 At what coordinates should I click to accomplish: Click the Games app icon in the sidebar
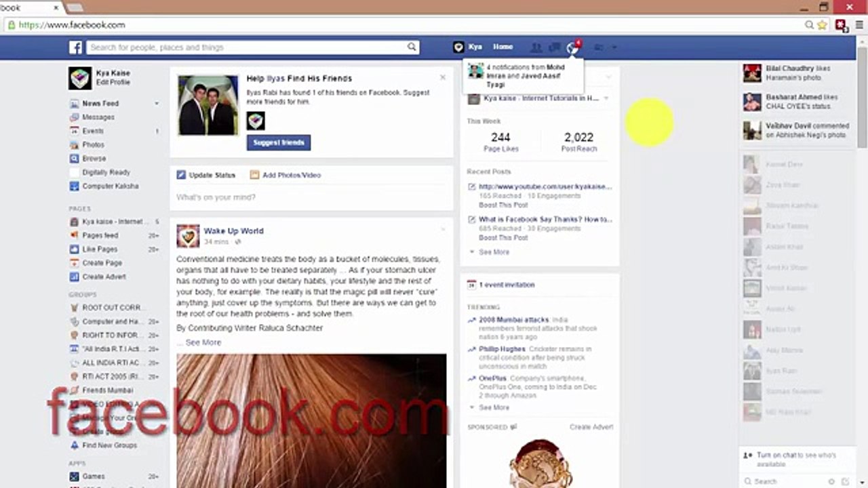pos(74,476)
